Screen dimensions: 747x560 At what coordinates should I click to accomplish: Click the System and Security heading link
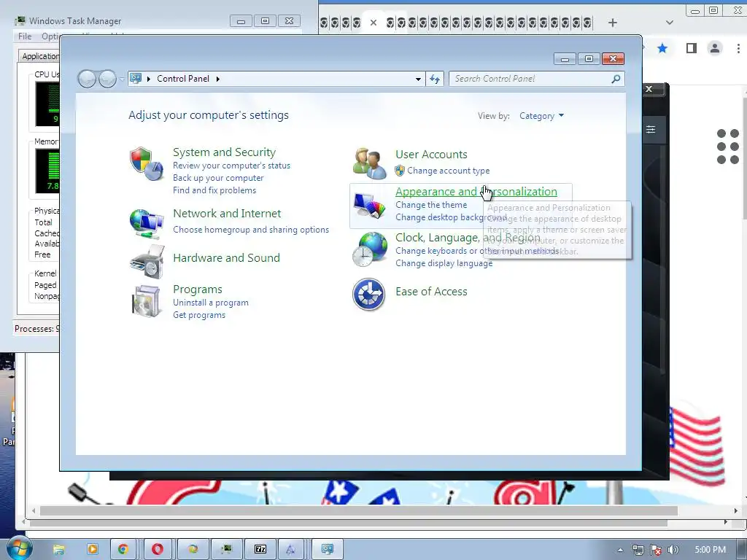pos(224,152)
